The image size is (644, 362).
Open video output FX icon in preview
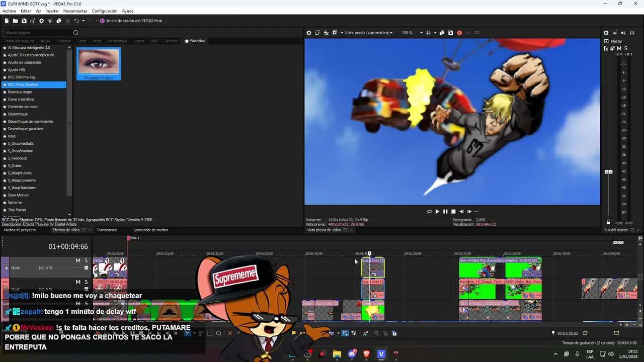pyautogui.click(x=326, y=33)
